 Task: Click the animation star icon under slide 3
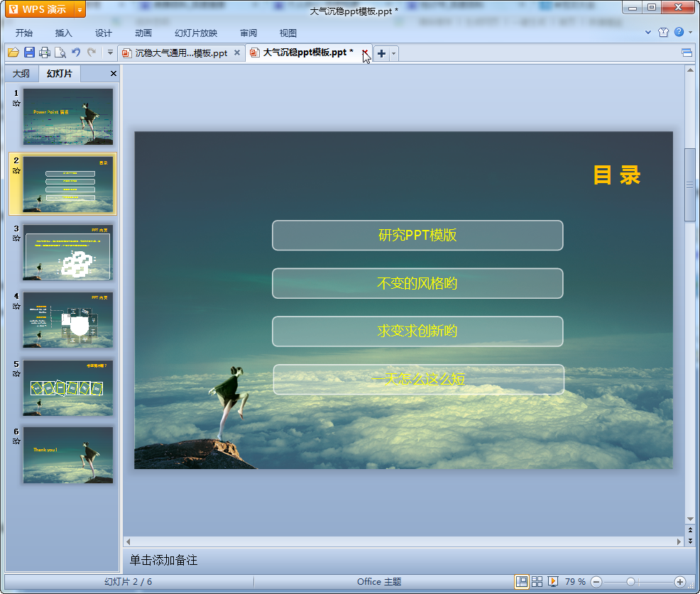tap(16, 238)
